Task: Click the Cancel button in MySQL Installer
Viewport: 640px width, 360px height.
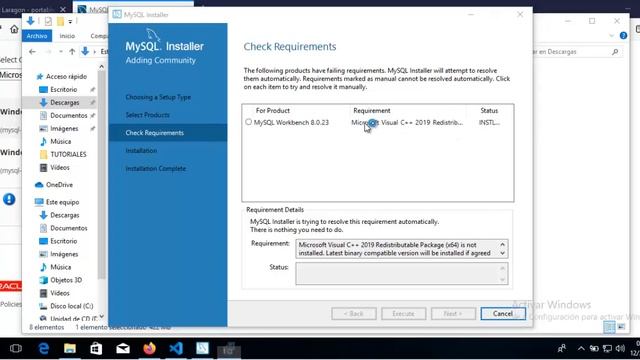Action: (x=503, y=313)
